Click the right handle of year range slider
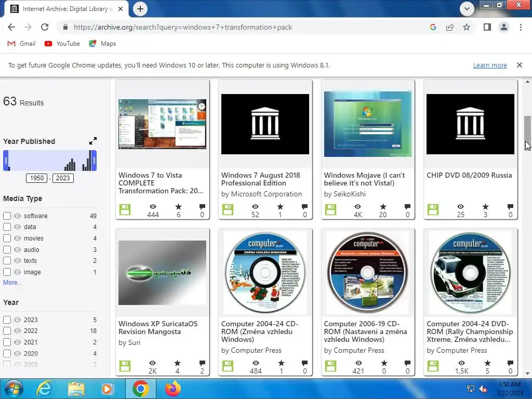This screenshot has width=532, height=399. tap(94, 161)
